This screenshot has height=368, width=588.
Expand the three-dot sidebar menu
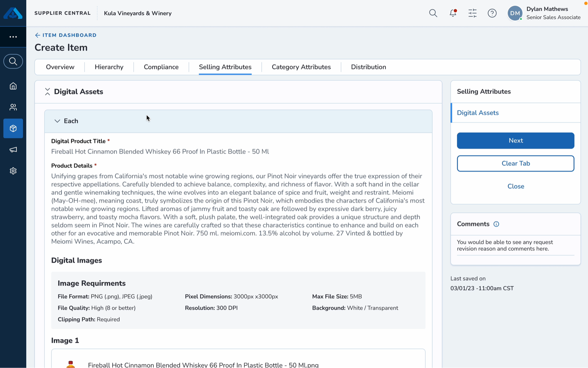pyautogui.click(x=13, y=37)
